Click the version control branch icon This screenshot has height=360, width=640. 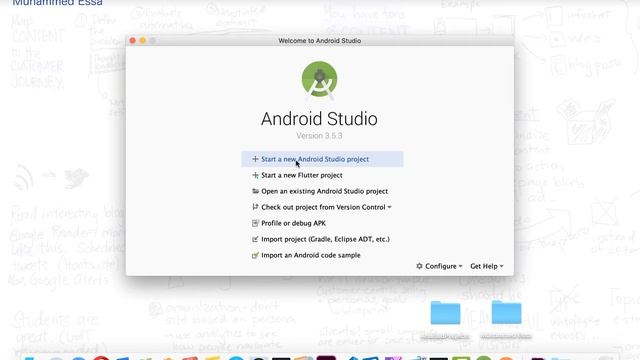pyautogui.click(x=255, y=207)
